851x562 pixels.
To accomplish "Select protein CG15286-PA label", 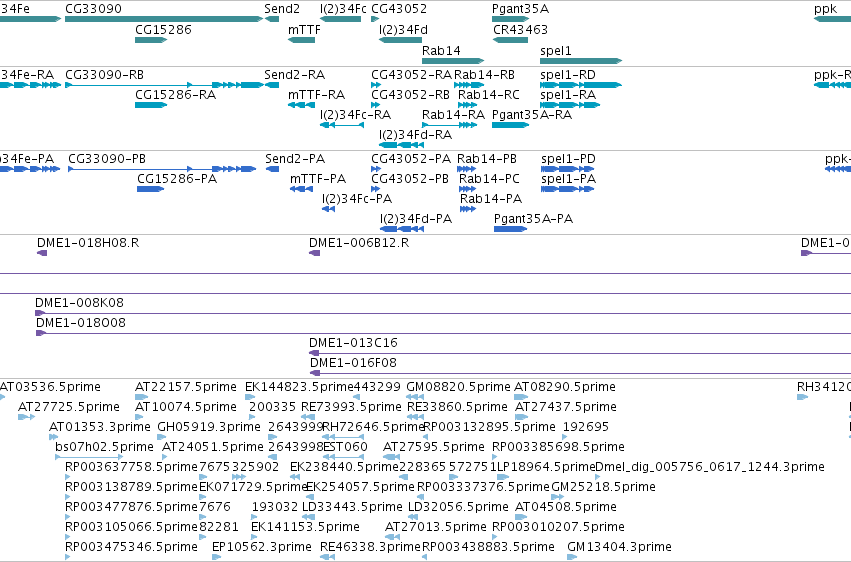I will tap(177, 178).
